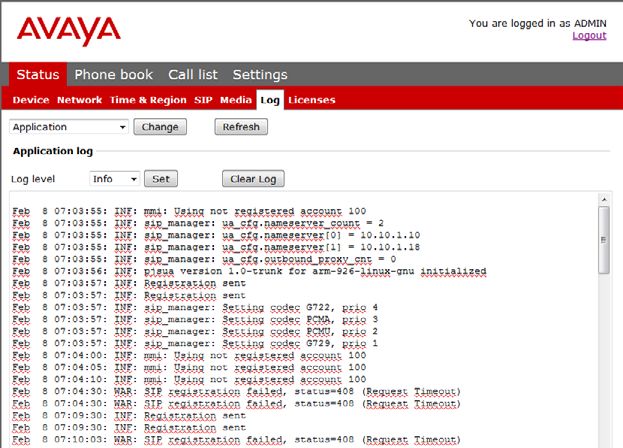This screenshot has width=623, height=448.
Task: Click 'You are logged in as ADMIN' text
Action: pyautogui.click(x=538, y=23)
